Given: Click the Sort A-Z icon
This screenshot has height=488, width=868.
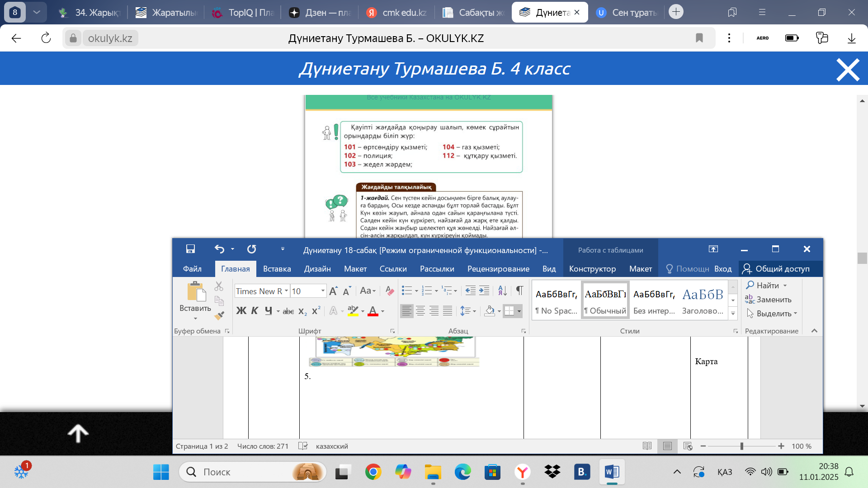Looking at the screenshot, I should click(502, 291).
